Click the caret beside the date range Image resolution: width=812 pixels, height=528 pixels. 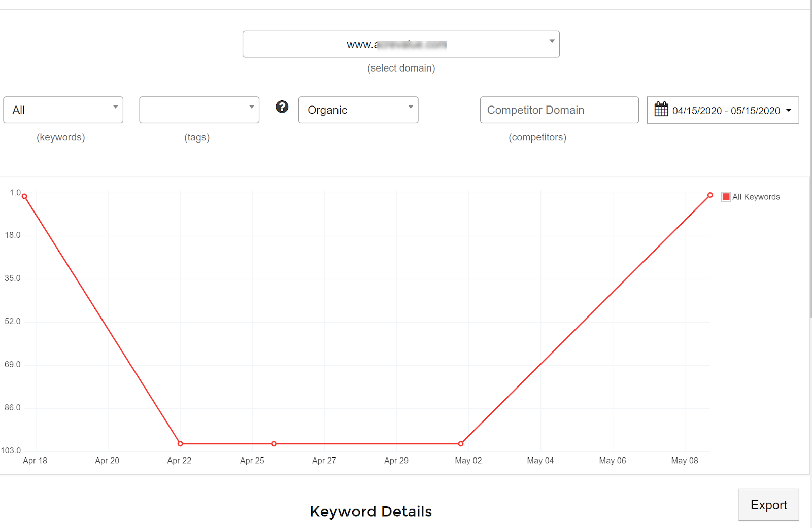789,111
